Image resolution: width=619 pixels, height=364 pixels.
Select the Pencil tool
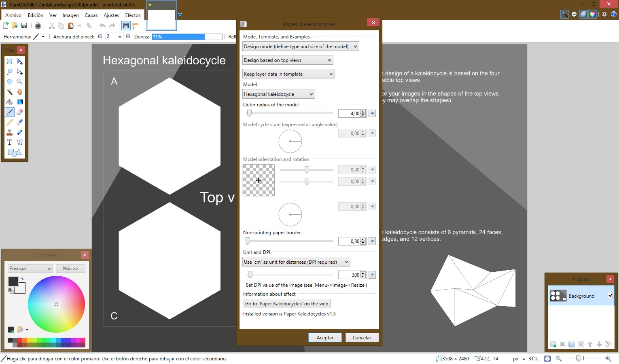[10, 122]
